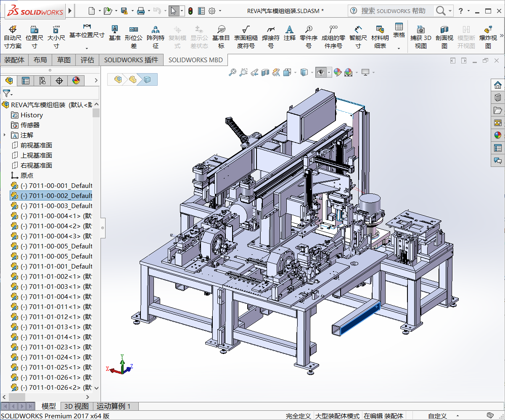Switch to the 3D 视图 bottom tab
The height and width of the screenshot is (420, 505).
[x=77, y=406]
